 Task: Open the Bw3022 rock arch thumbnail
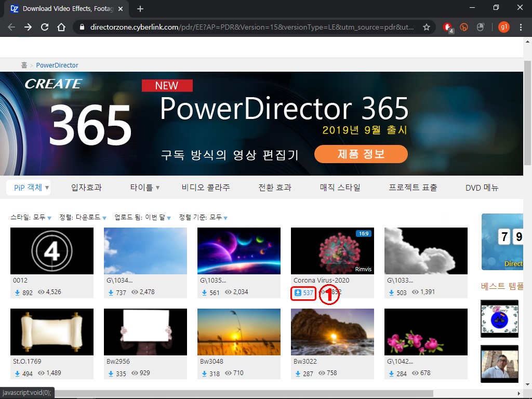pyautogui.click(x=332, y=332)
